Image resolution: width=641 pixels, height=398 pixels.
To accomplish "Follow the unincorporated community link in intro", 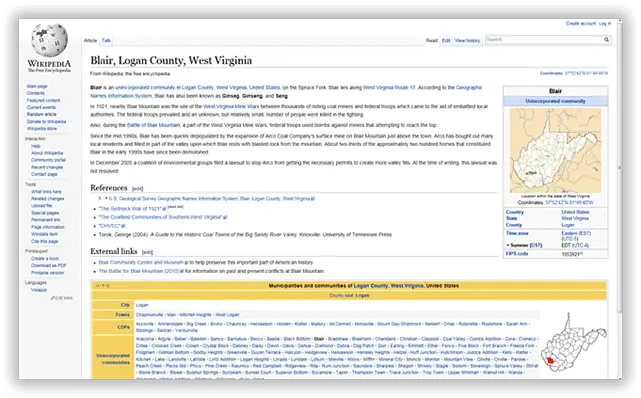I will [145, 88].
